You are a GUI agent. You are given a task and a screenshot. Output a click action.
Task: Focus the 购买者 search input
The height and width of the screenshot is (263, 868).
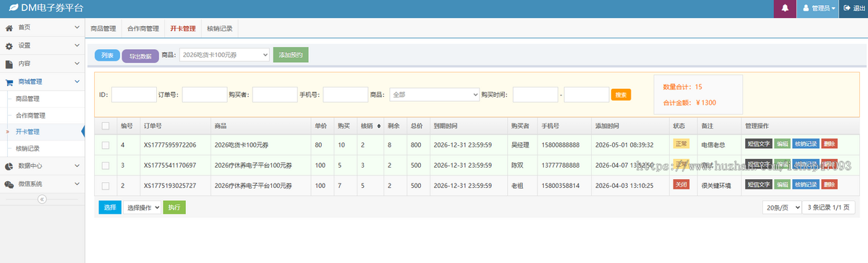pos(275,95)
